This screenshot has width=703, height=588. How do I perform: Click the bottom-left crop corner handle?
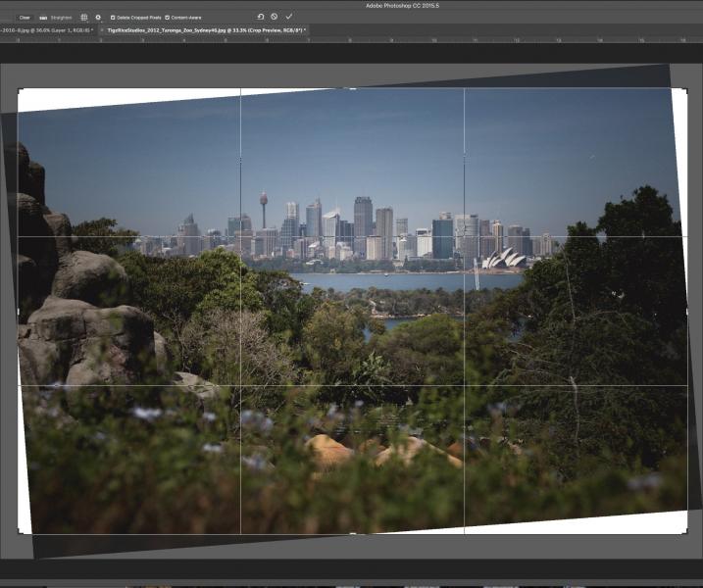(x=20, y=532)
